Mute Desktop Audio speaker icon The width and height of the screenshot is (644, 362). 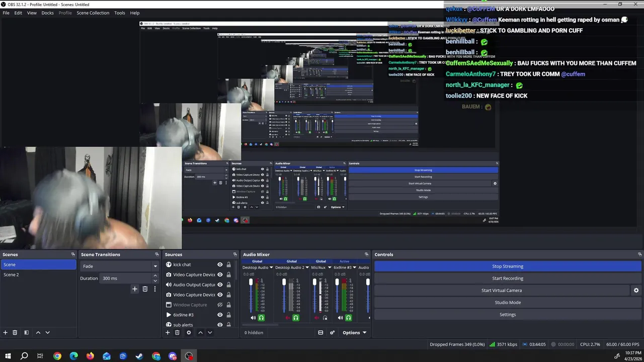[253, 318]
